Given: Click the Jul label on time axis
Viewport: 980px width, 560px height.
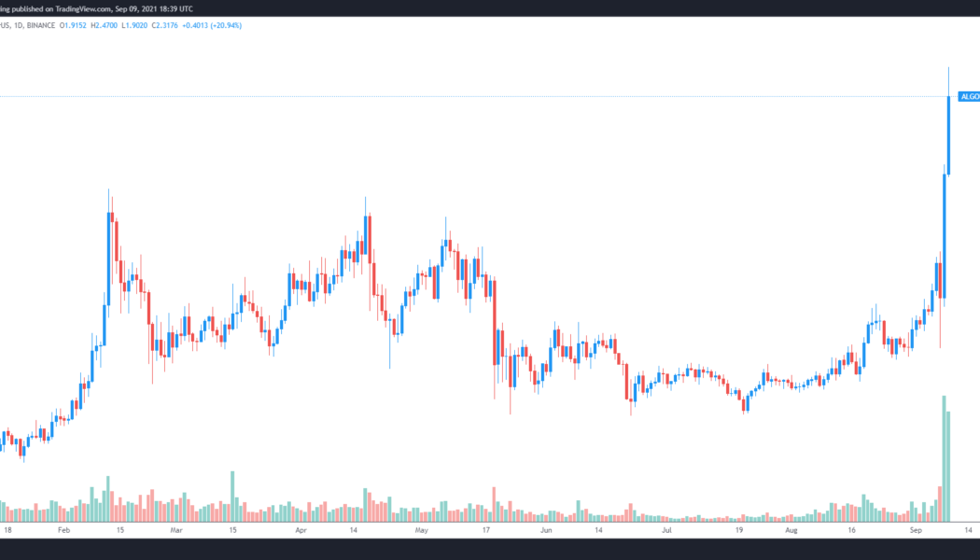Looking at the screenshot, I should [666, 529].
